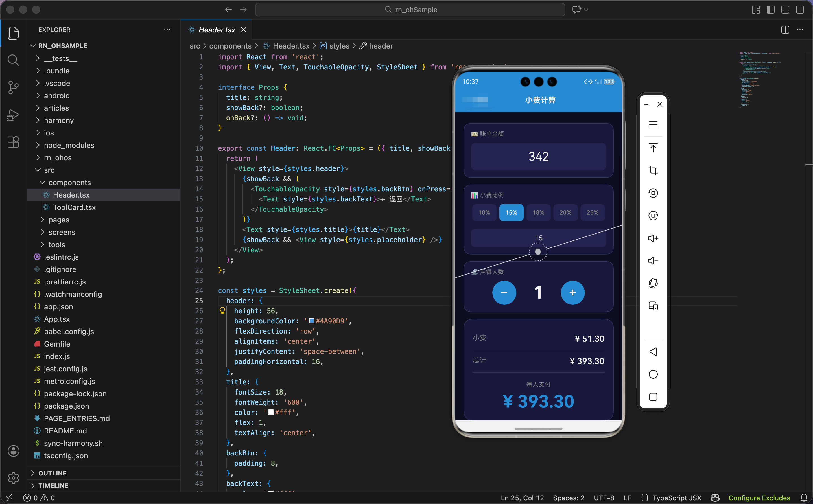Viewport: 813px width, 504px height.
Task: Expand the OUTLINE section
Action: tap(103, 473)
